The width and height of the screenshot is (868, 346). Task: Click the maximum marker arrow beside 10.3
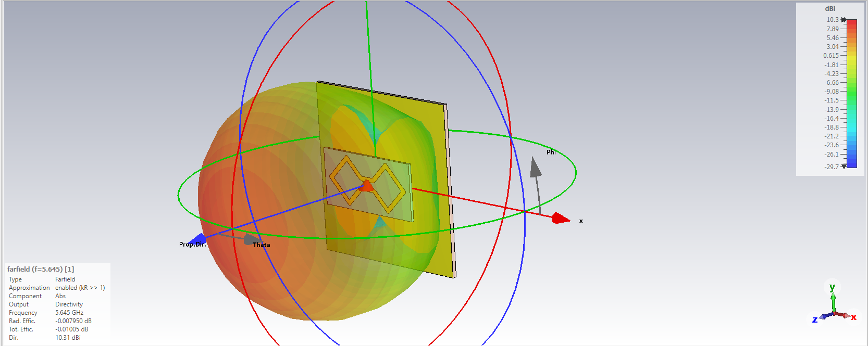844,20
